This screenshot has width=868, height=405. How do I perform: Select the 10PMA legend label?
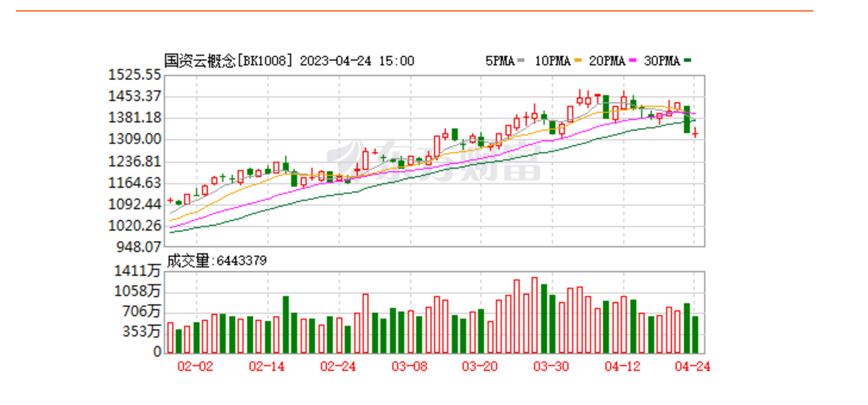tap(552, 61)
